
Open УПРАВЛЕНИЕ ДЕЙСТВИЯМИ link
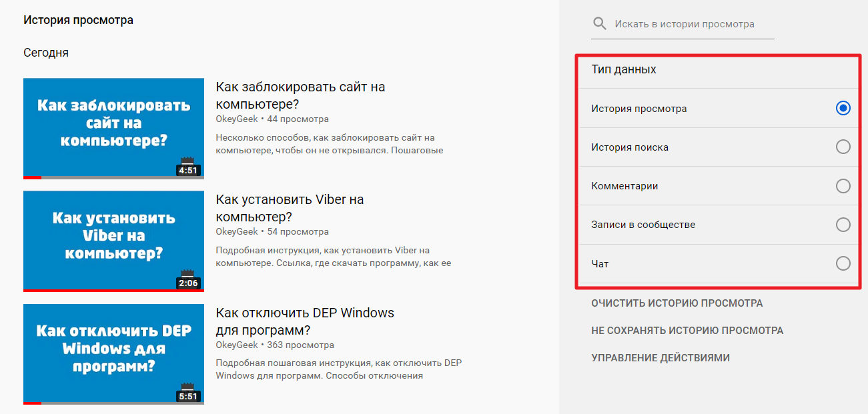(x=660, y=358)
